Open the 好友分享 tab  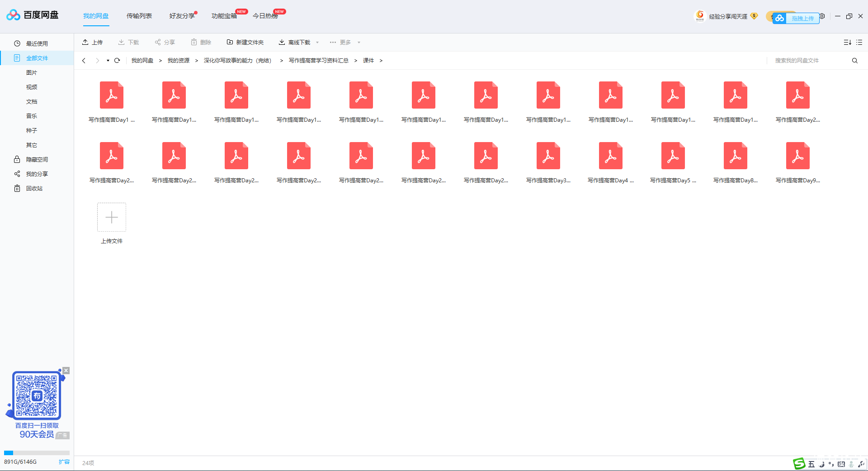click(182, 16)
